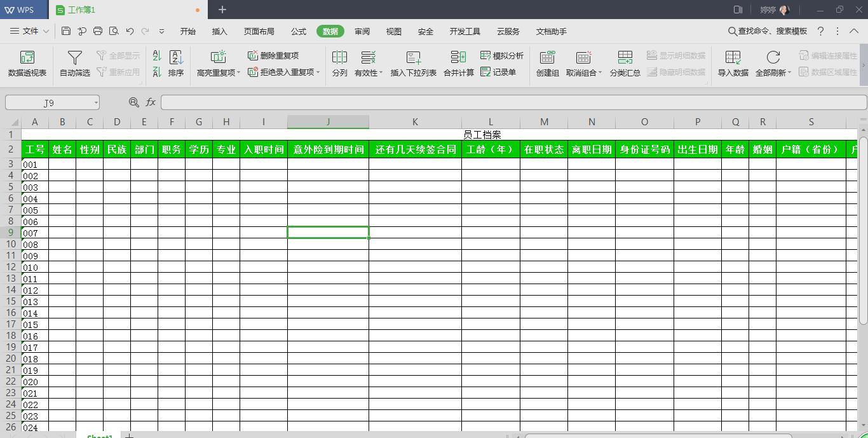Open the 数据透视表 pivot table tool

coord(26,62)
